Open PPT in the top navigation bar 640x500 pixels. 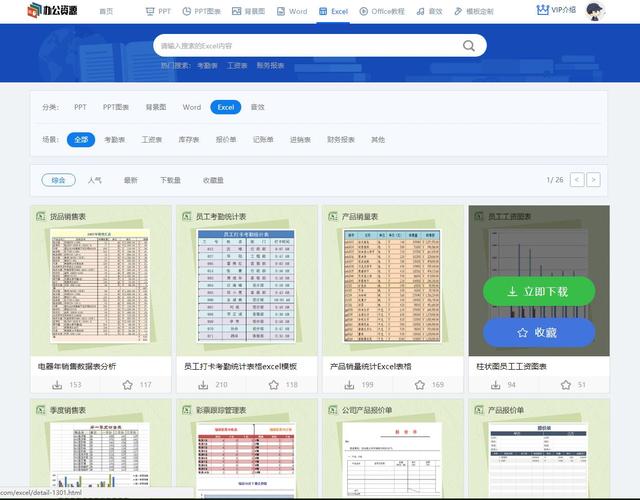158,11
